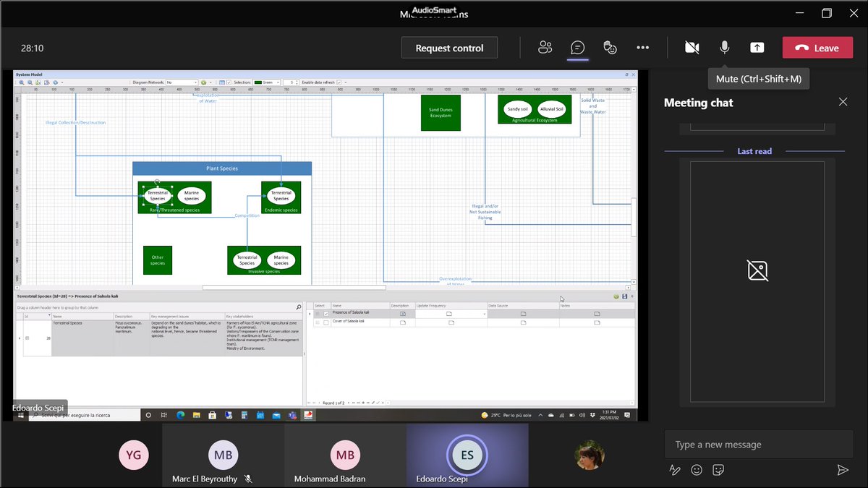This screenshot has height=488, width=868.
Task: Click green circle icon in diagram toolbar
Action: point(204,82)
